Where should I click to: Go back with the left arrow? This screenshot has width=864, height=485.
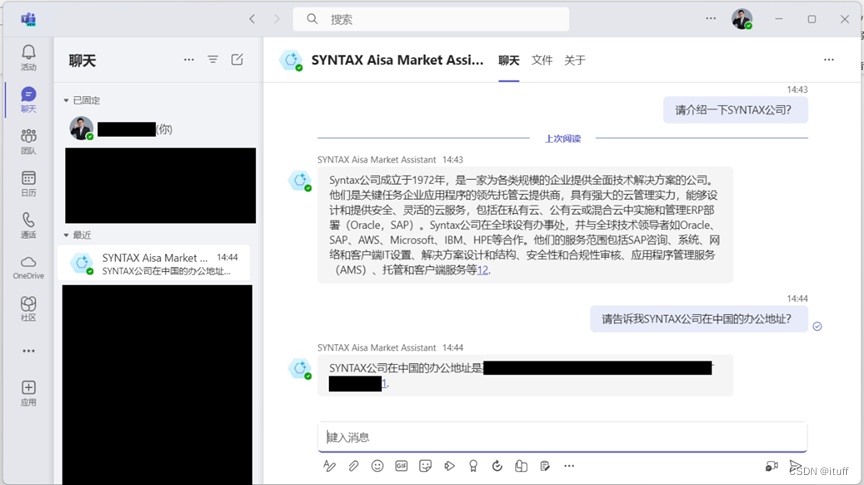click(252, 19)
